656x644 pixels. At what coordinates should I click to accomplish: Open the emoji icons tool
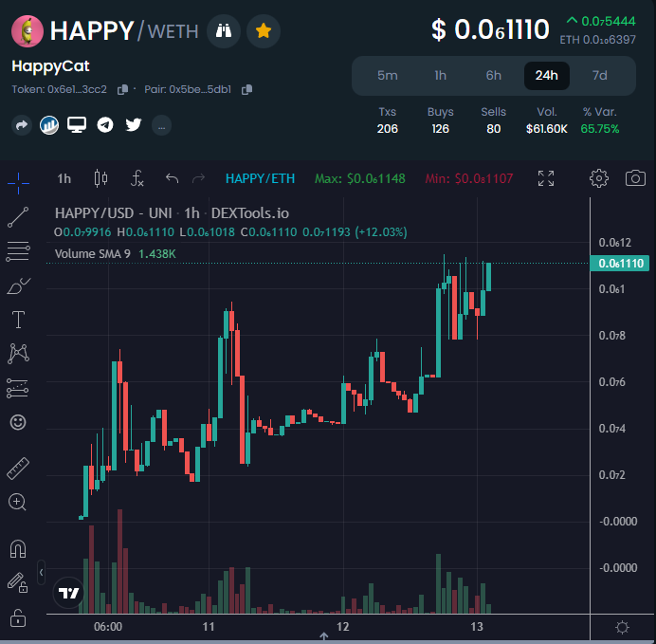coord(18,422)
